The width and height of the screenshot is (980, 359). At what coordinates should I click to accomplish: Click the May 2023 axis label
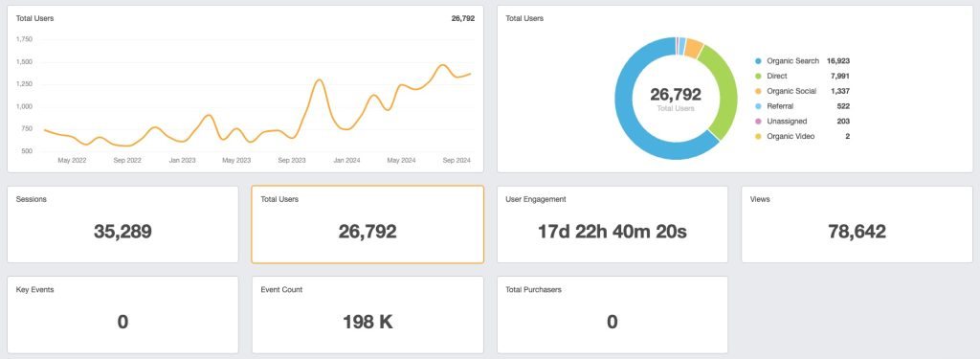236,161
